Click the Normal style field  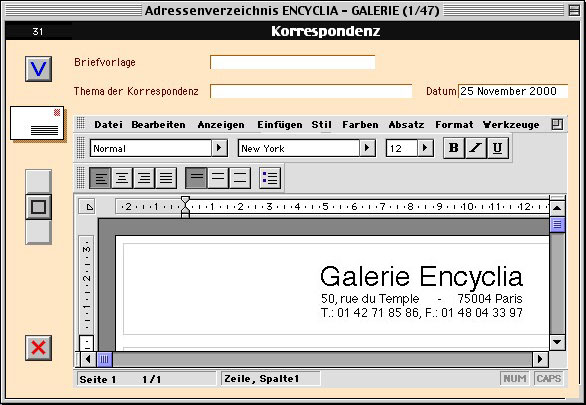click(x=151, y=148)
